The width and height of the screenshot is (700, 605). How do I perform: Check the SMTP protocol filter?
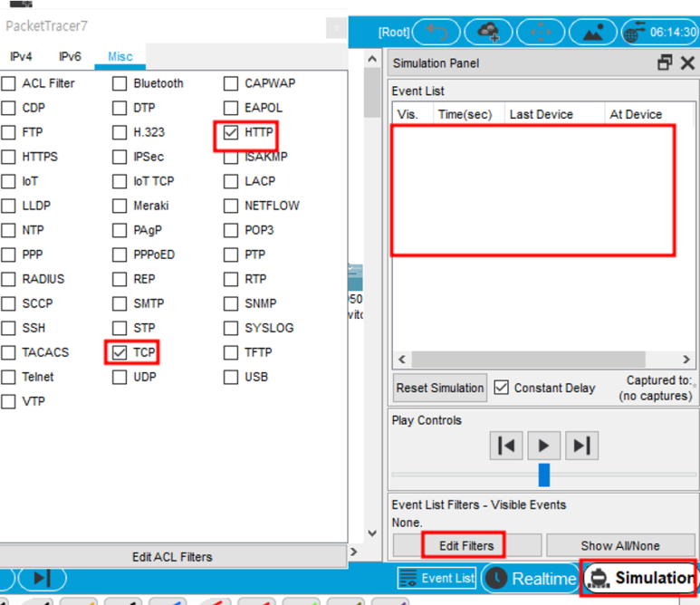(120, 303)
